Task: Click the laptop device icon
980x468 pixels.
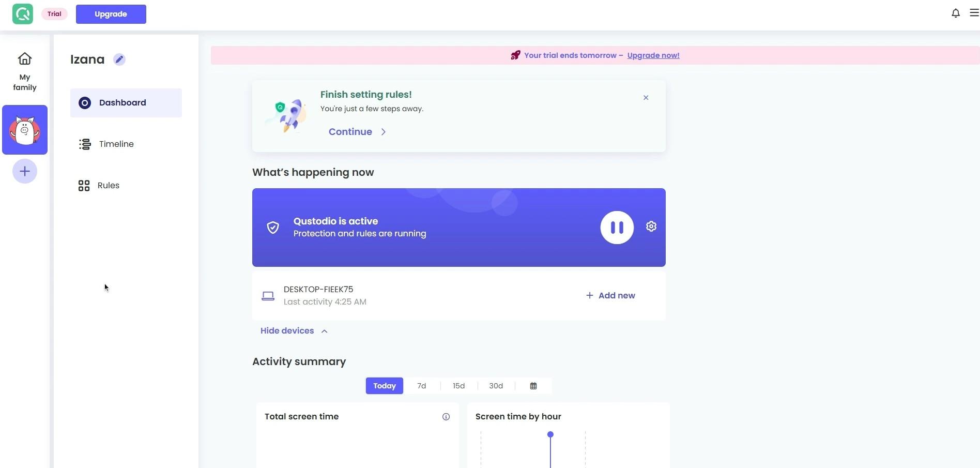Action: coord(268,296)
